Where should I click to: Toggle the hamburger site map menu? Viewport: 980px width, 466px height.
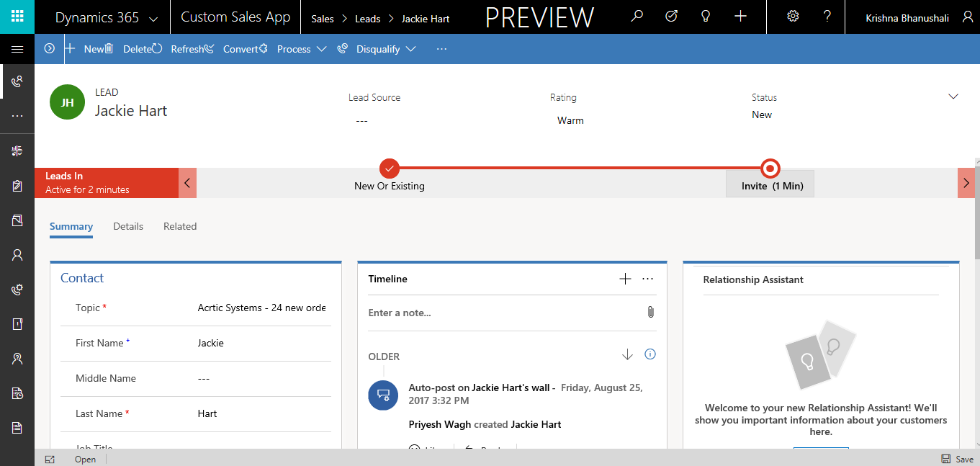click(x=17, y=50)
